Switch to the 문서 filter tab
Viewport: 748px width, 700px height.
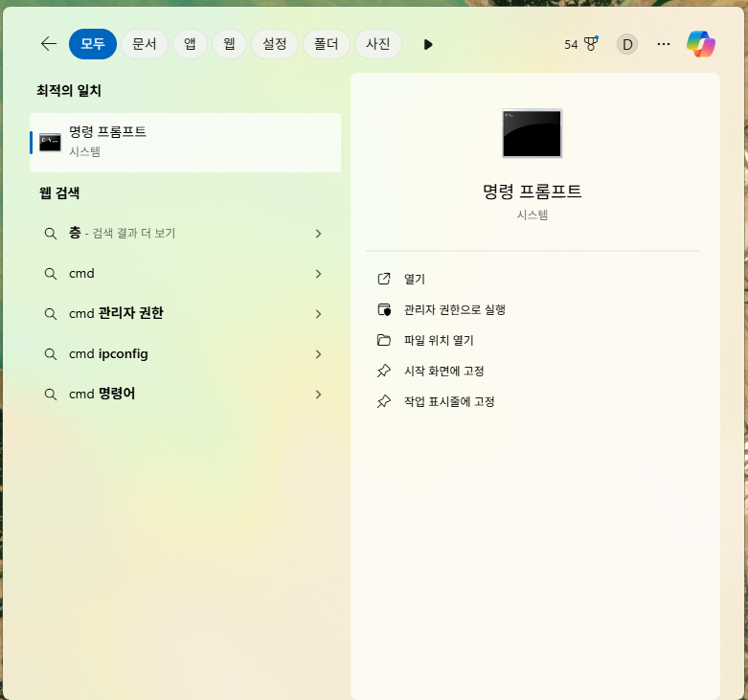point(145,44)
